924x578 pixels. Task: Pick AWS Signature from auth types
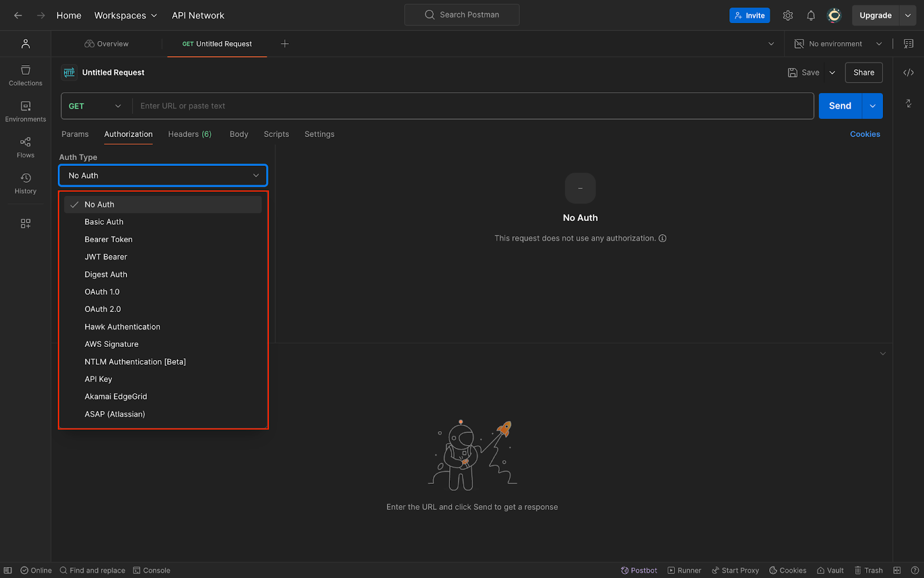click(x=163, y=344)
